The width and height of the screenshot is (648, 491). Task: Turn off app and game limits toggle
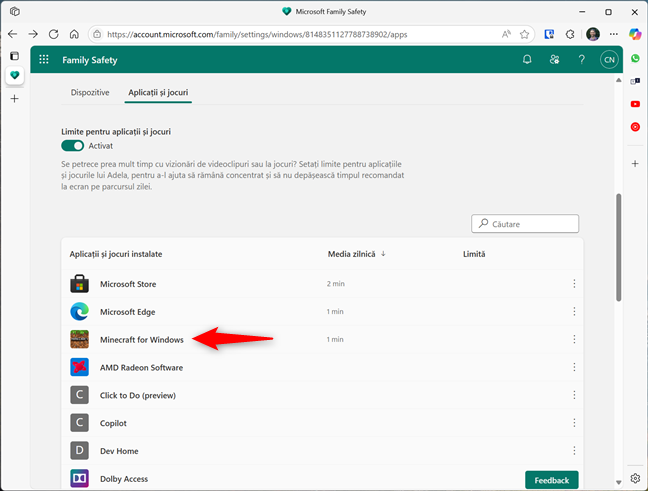[x=72, y=145]
